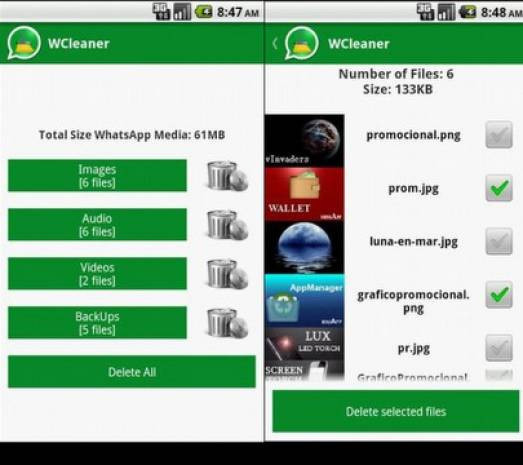The image size is (523, 465).
Task: Click the Videos trash can icon
Action: pos(227,274)
